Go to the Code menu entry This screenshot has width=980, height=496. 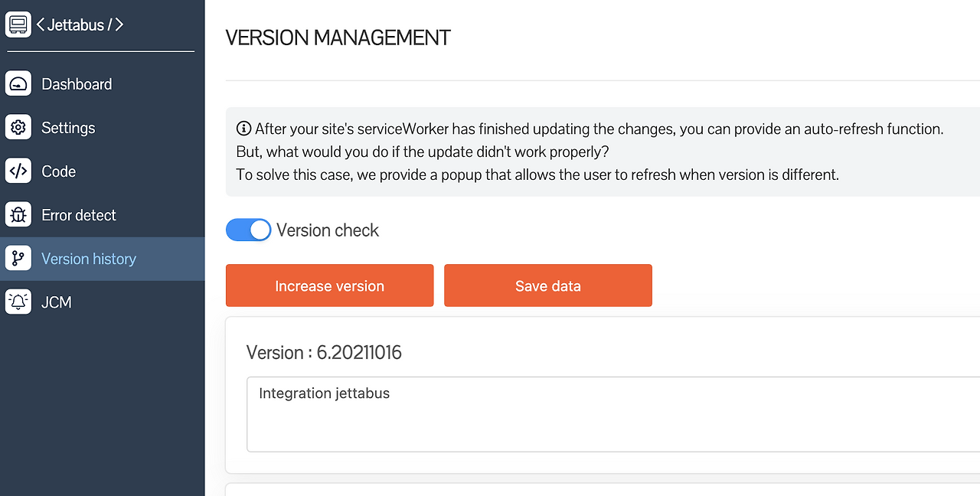[59, 171]
